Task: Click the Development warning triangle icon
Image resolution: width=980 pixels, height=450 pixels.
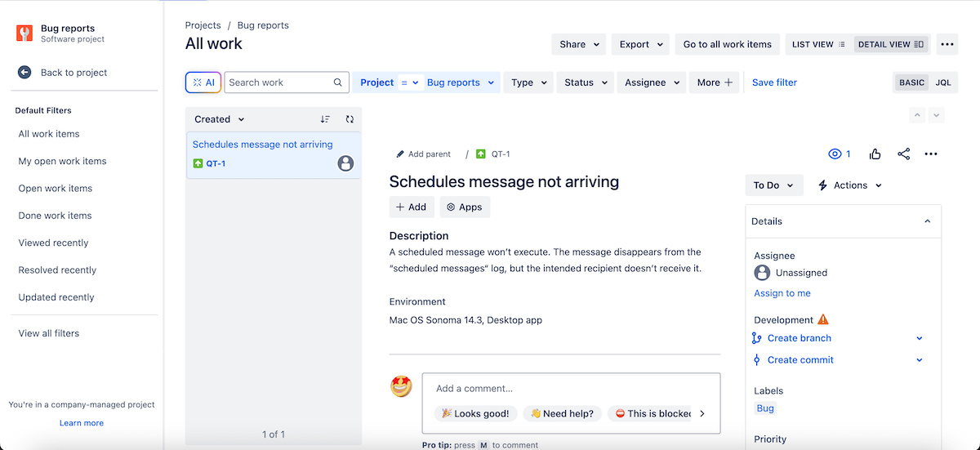Action: click(823, 319)
